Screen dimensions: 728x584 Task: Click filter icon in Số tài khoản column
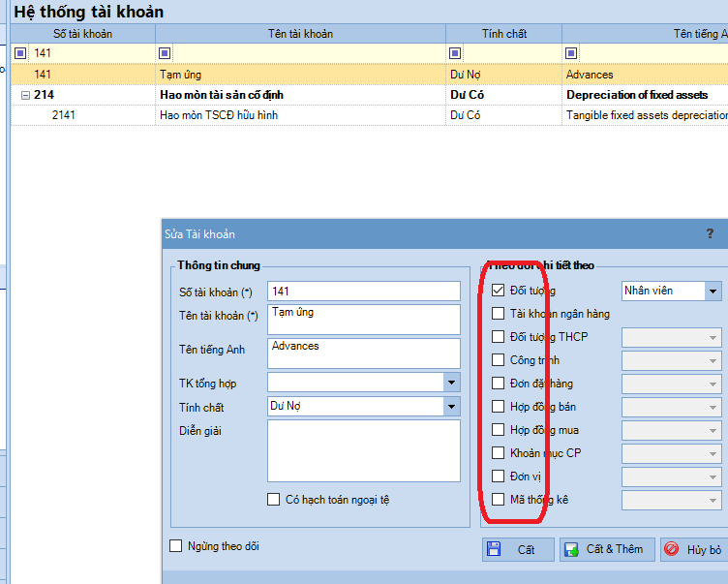[x=20, y=53]
